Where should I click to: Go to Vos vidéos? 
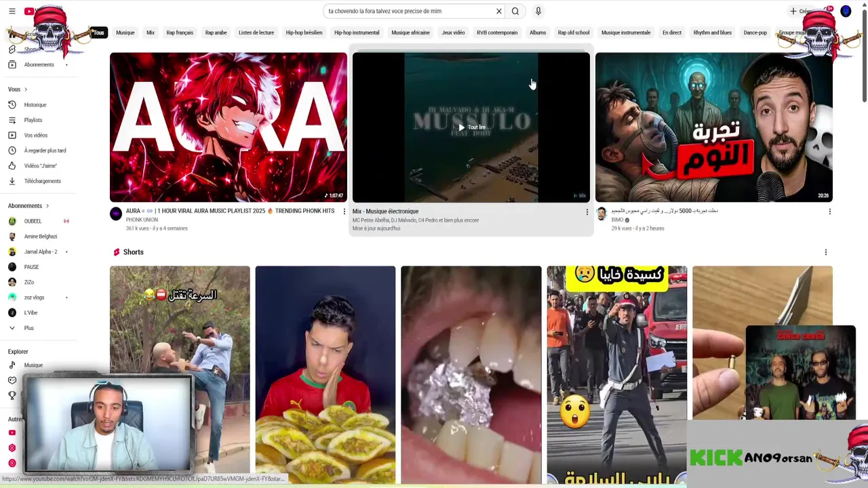(x=36, y=136)
